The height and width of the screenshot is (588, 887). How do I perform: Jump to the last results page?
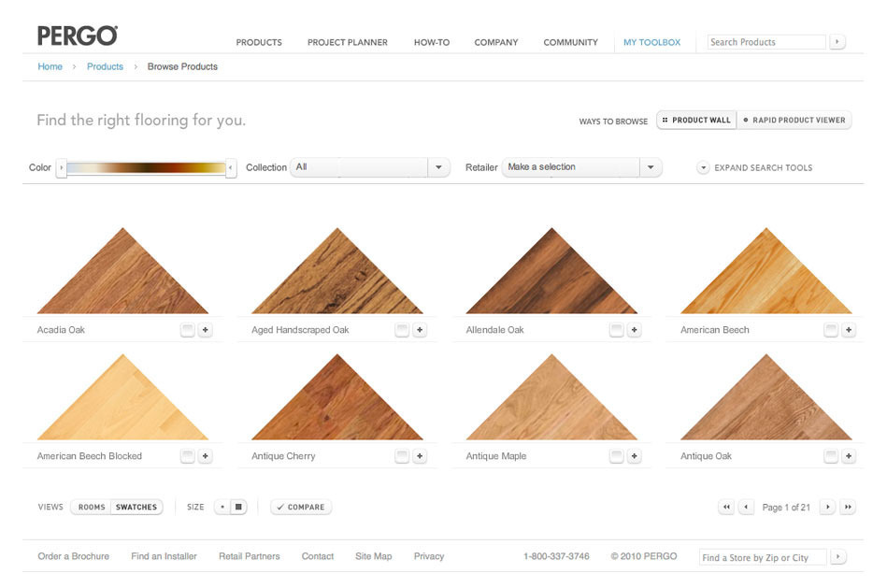(x=848, y=507)
